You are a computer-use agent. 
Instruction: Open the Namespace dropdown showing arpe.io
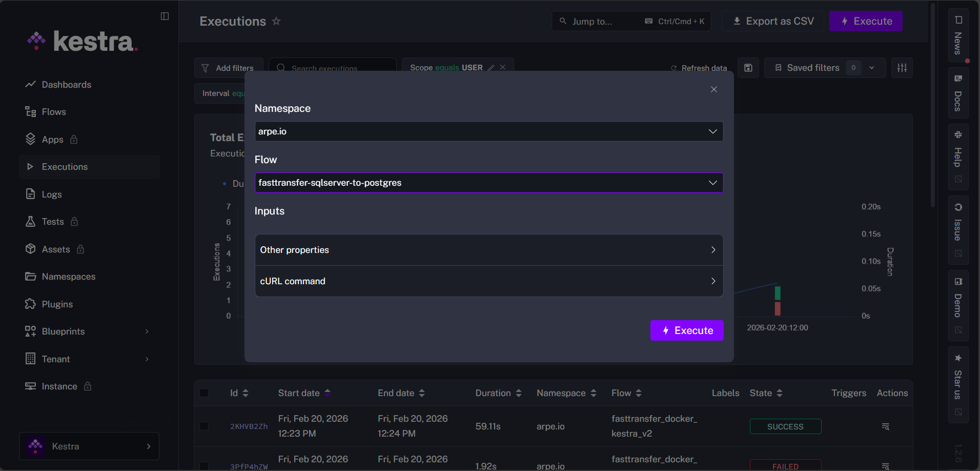[488, 131]
